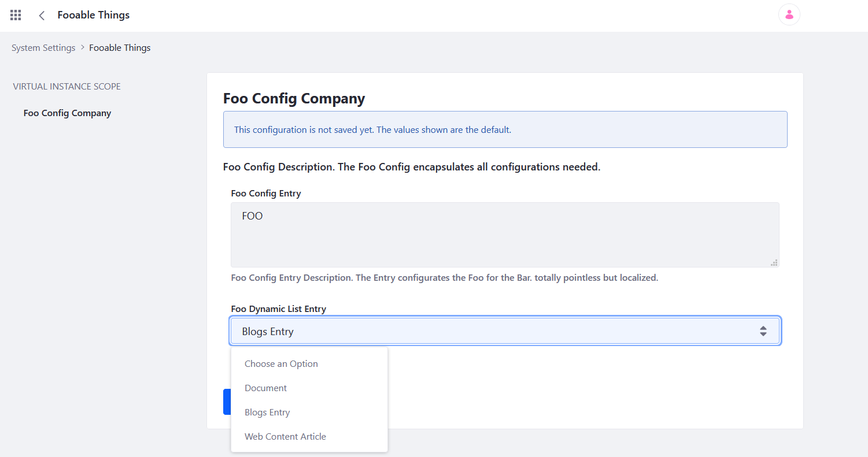Use the textarea resize handle in the corner

pos(774,262)
